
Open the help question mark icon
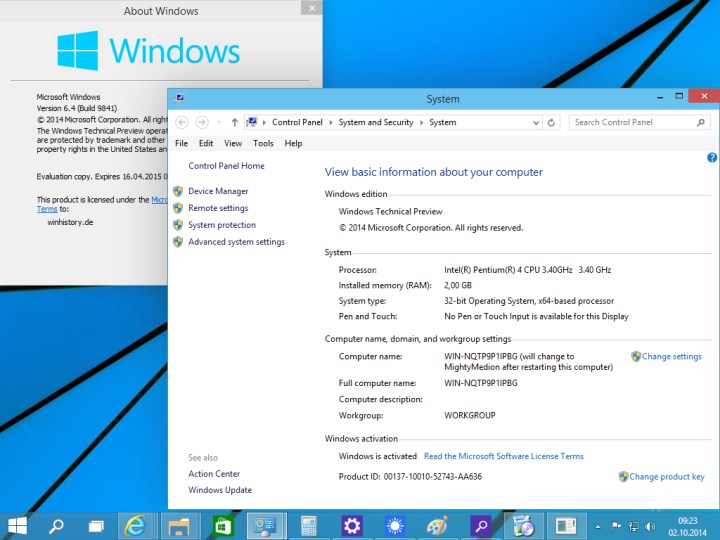712,158
